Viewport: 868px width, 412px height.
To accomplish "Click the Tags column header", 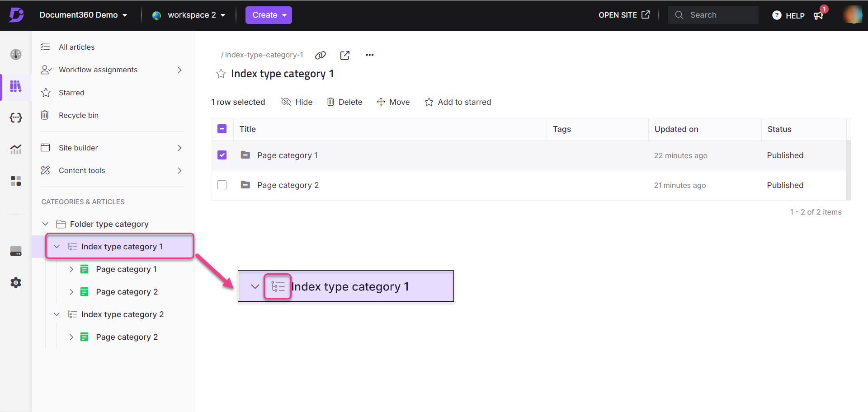I will (x=562, y=129).
